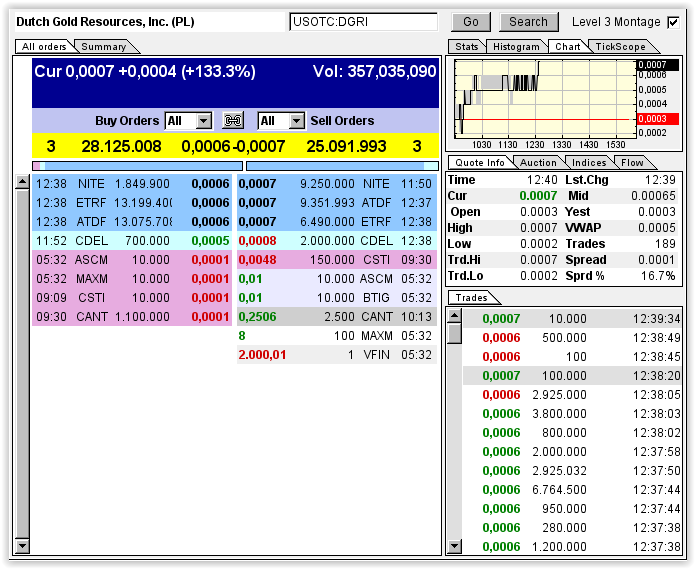Select CDEL buy order 700.000

(132, 241)
